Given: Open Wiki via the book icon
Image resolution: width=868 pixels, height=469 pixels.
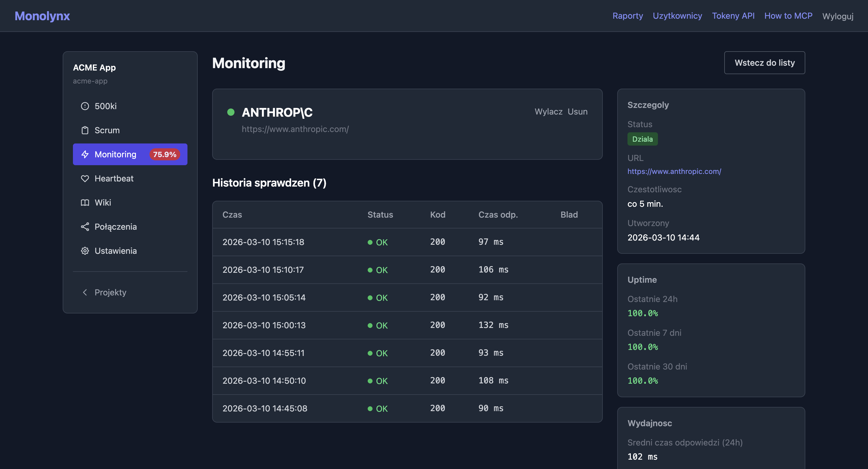Looking at the screenshot, I should (x=85, y=203).
